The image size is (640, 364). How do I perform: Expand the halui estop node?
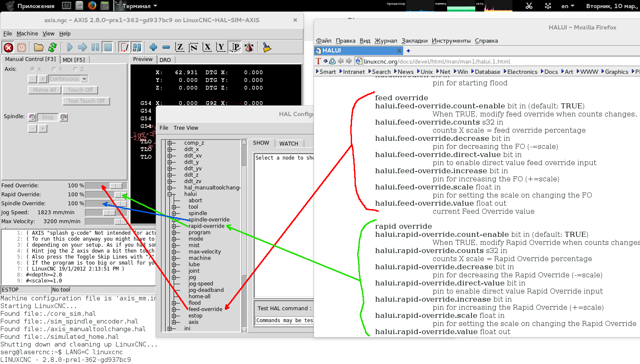coord(174,316)
